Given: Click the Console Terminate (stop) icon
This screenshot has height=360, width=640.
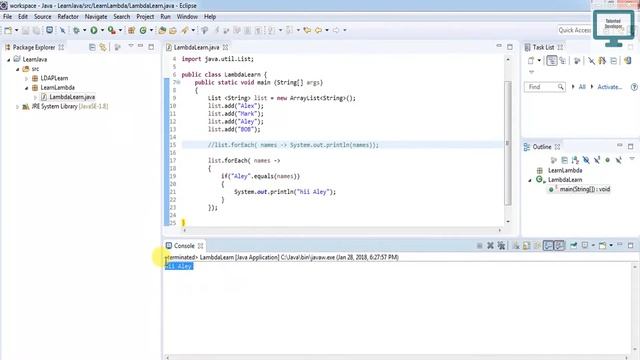Looking at the screenshot, I should point(480,246).
